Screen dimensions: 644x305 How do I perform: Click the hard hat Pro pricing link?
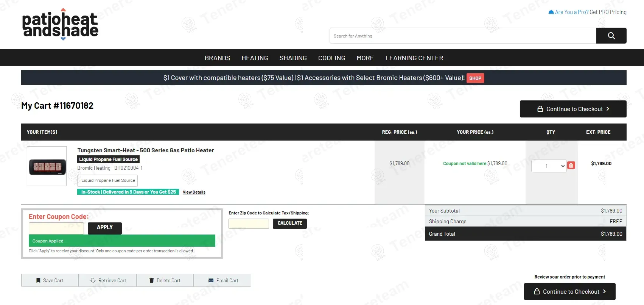[x=587, y=12]
